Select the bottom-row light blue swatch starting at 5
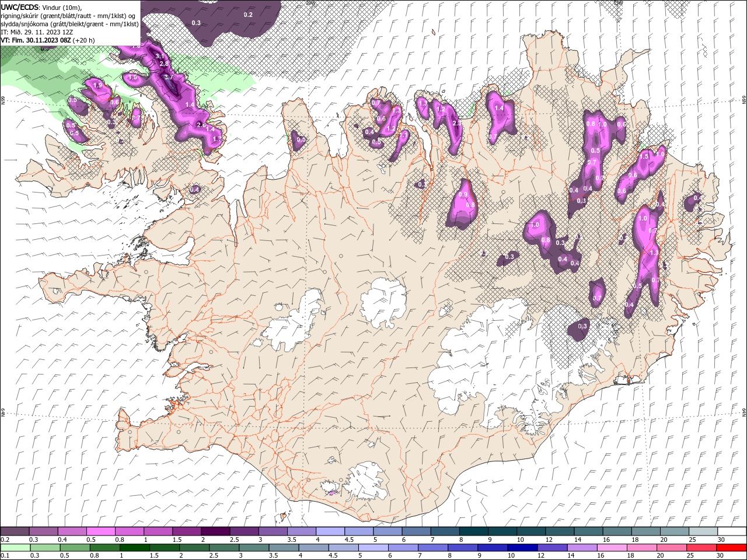747x560 pixels. pyautogui.click(x=373, y=548)
